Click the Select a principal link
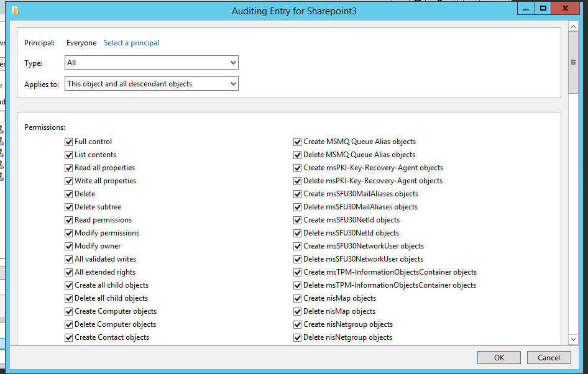This screenshot has height=374, width=588. tap(131, 43)
